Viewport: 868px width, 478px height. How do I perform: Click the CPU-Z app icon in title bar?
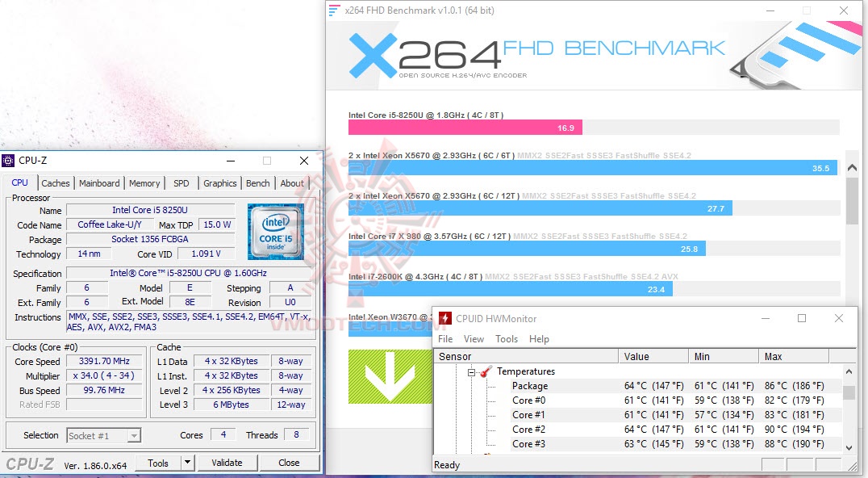pos(8,161)
